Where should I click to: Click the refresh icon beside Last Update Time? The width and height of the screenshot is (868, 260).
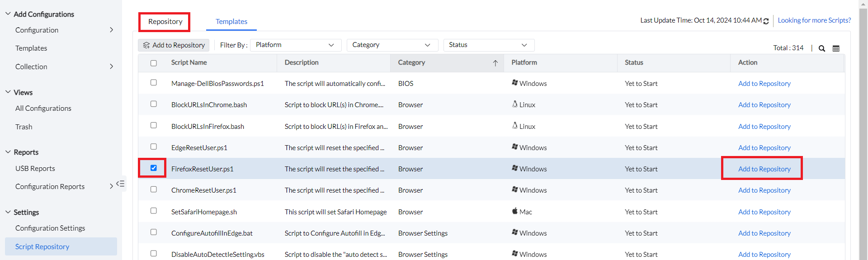(766, 21)
